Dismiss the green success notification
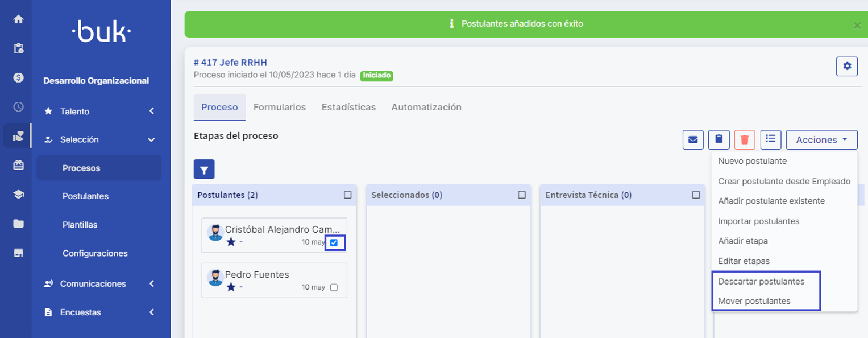This screenshot has height=338, width=868. (x=857, y=25)
